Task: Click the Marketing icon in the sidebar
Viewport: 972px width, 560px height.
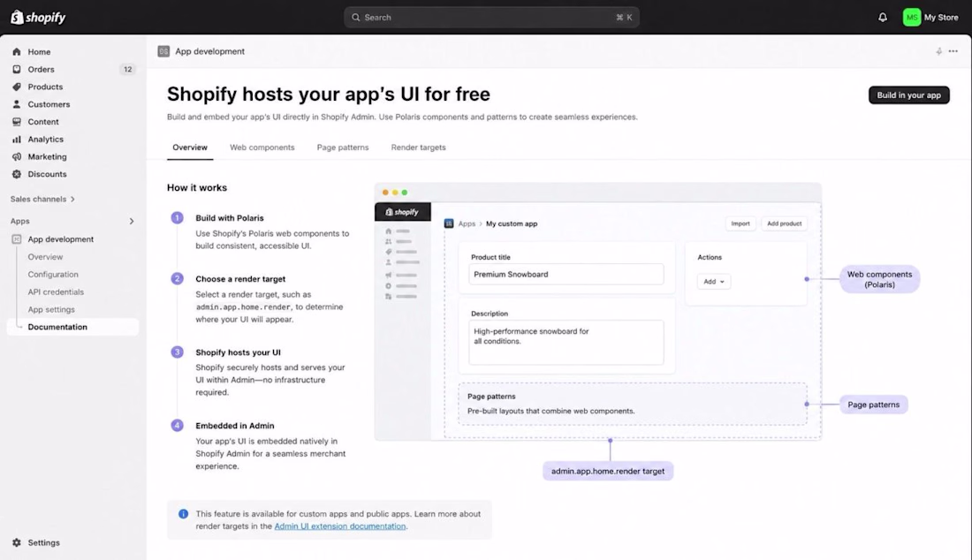Action: pos(17,156)
